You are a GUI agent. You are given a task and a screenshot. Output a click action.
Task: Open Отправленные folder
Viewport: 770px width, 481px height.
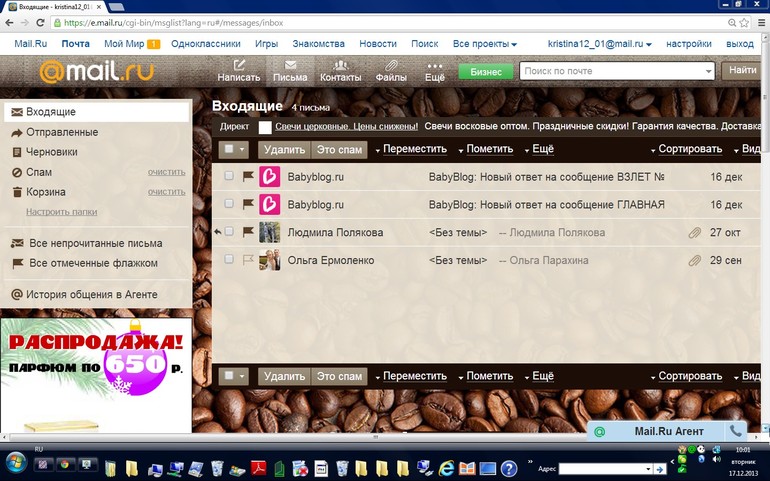click(62, 132)
